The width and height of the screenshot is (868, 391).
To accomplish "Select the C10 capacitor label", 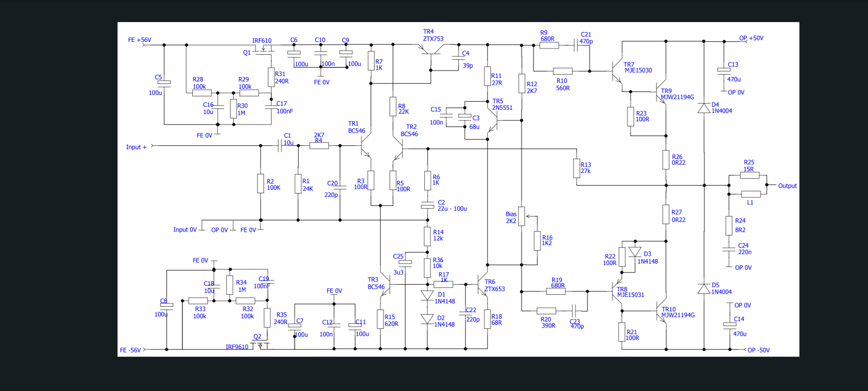I will click(x=320, y=40).
